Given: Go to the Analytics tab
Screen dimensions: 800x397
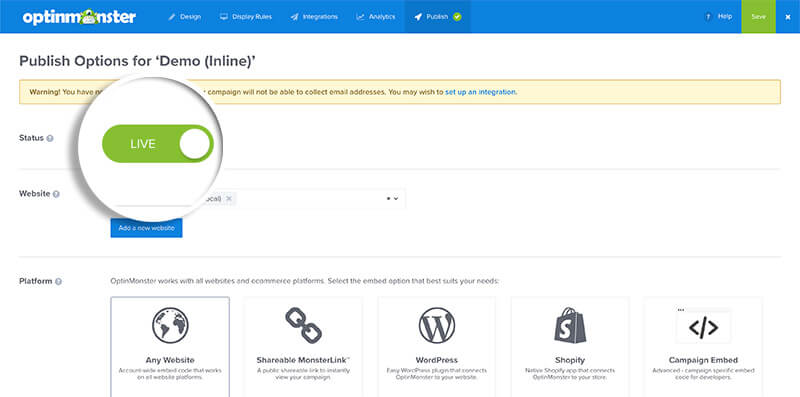Looking at the screenshot, I should coord(376,17).
